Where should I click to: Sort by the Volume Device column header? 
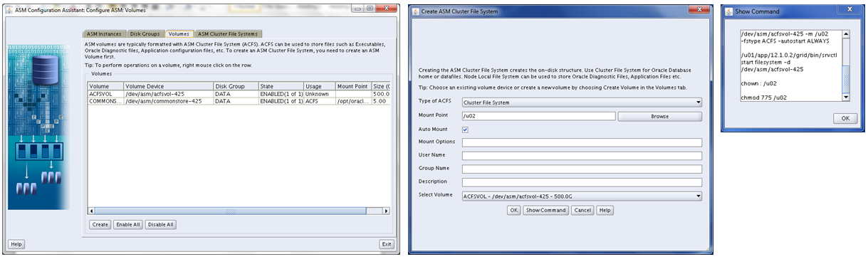tap(169, 86)
